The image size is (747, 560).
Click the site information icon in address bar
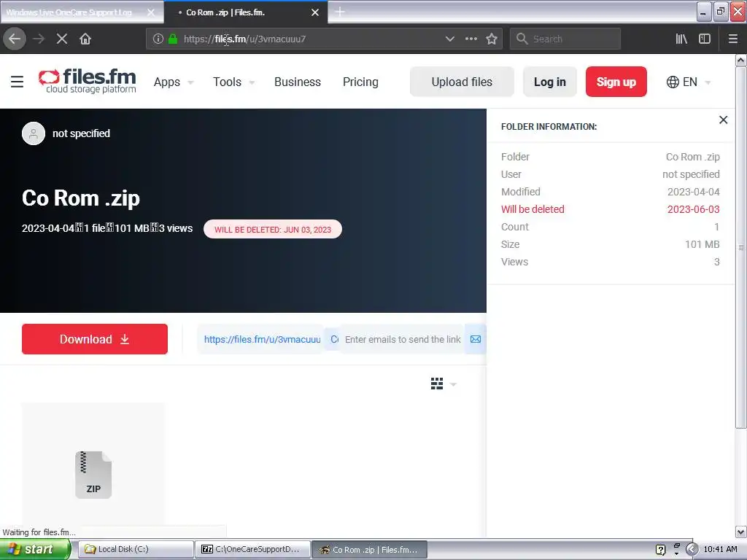158,39
